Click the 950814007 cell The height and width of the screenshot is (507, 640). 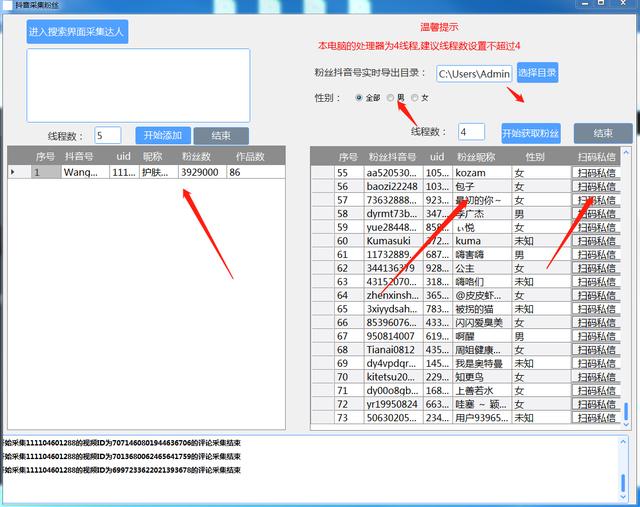pyautogui.click(x=393, y=336)
